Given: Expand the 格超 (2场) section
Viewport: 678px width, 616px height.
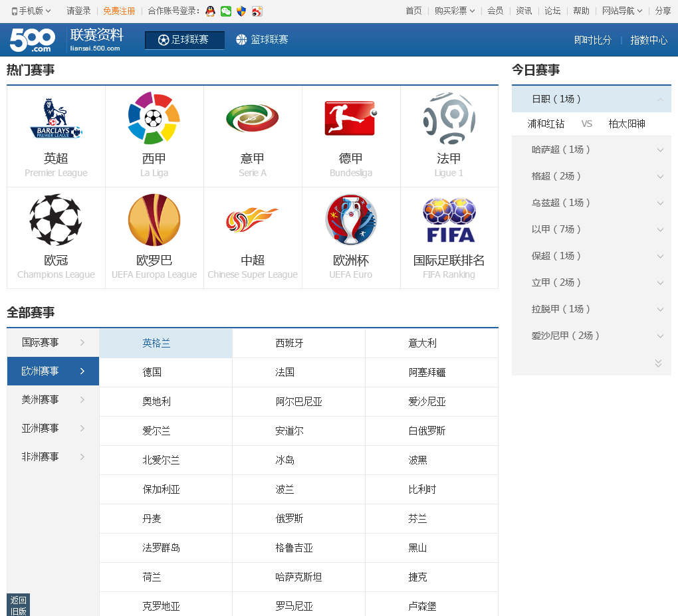Looking at the screenshot, I should click(591, 176).
